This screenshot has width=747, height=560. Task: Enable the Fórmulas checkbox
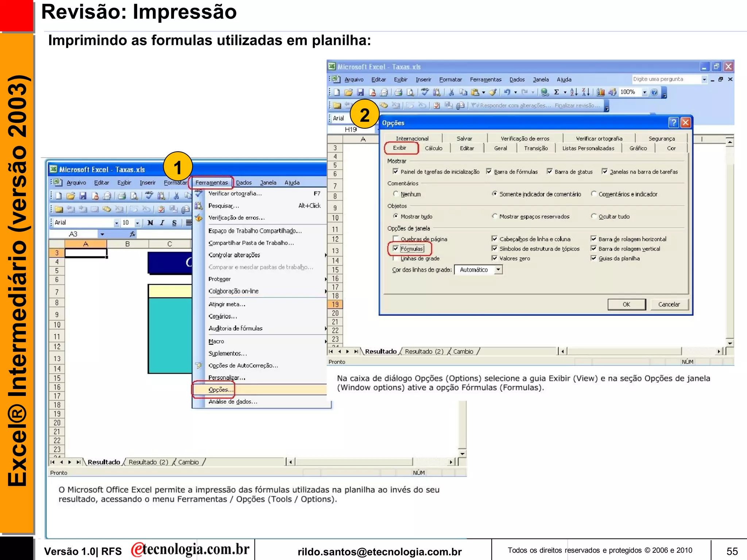click(396, 249)
